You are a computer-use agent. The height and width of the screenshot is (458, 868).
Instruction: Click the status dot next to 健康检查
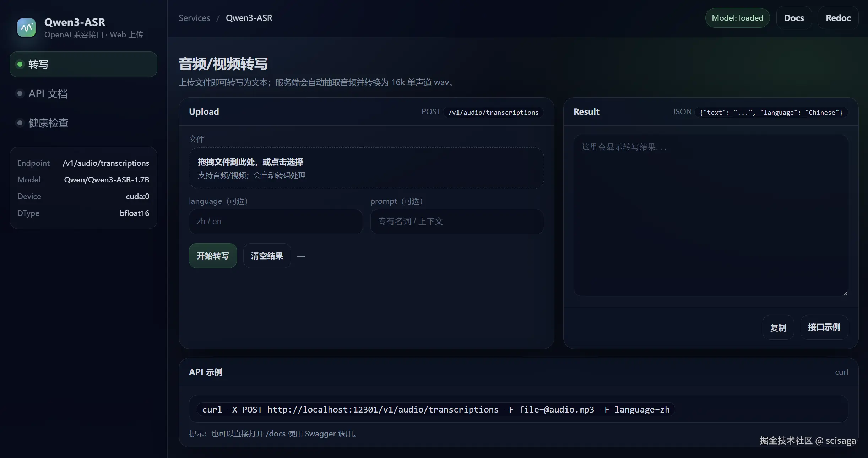pyautogui.click(x=20, y=123)
